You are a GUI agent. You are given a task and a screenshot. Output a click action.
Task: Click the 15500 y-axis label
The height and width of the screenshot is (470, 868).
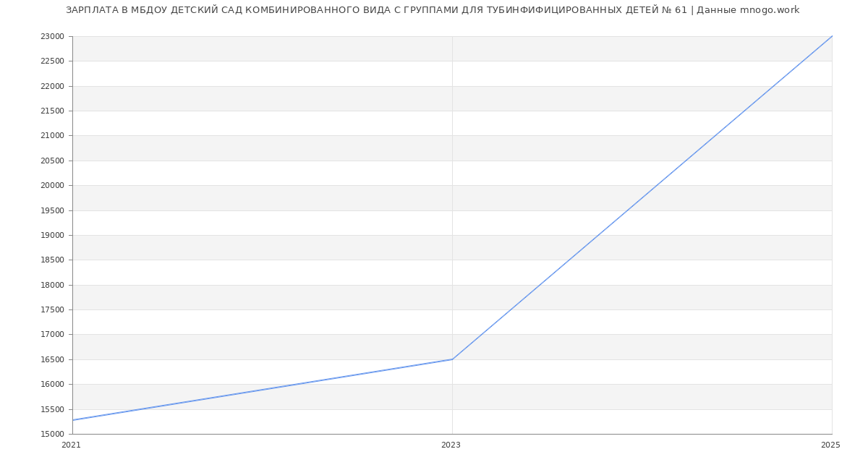click(x=53, y=410)
